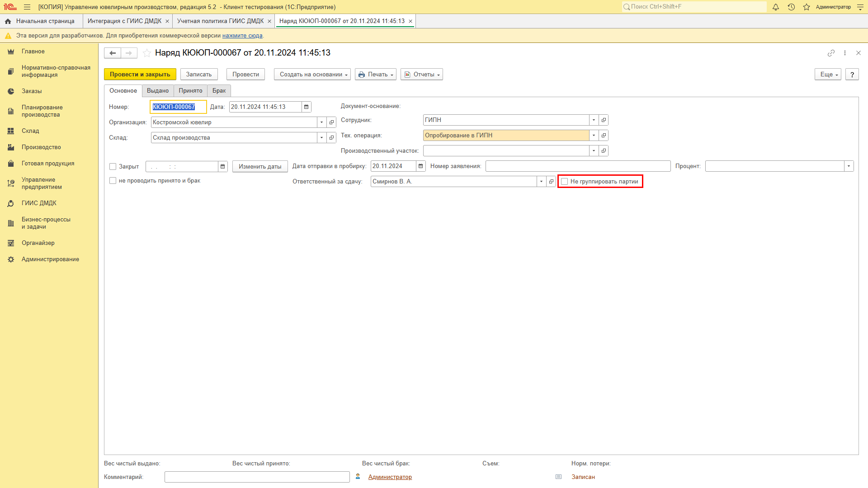Click the Заказы sidebar icon

coord(11,91)
